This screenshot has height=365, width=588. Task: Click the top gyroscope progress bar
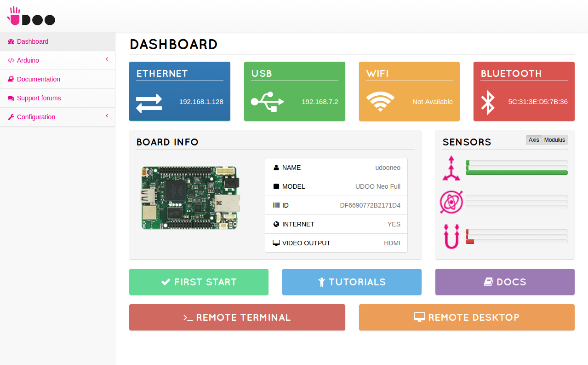pyautogui.click(x=517, y=197)
